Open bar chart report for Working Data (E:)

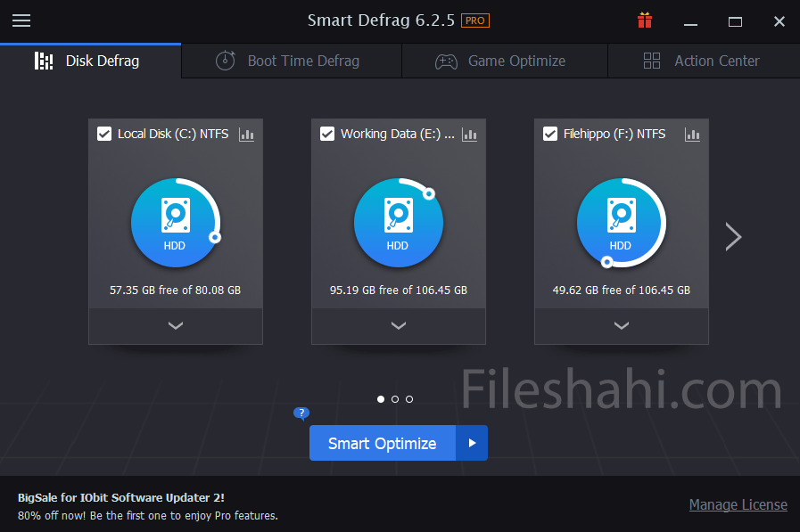469,135
